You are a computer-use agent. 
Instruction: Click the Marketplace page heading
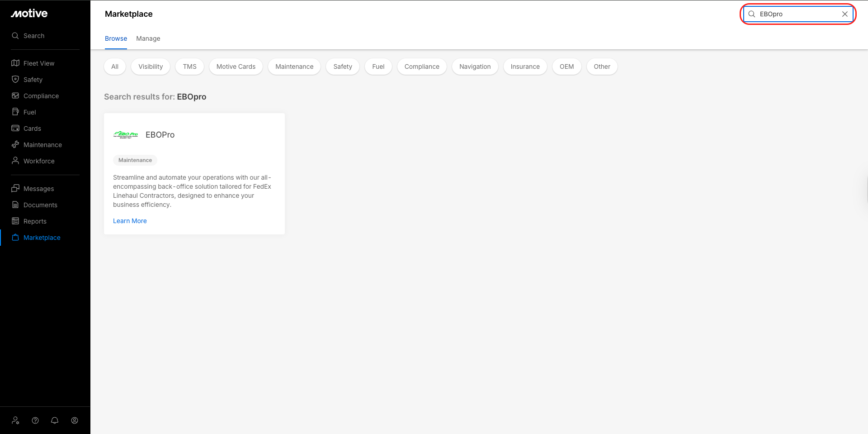[x=129, y=14]
